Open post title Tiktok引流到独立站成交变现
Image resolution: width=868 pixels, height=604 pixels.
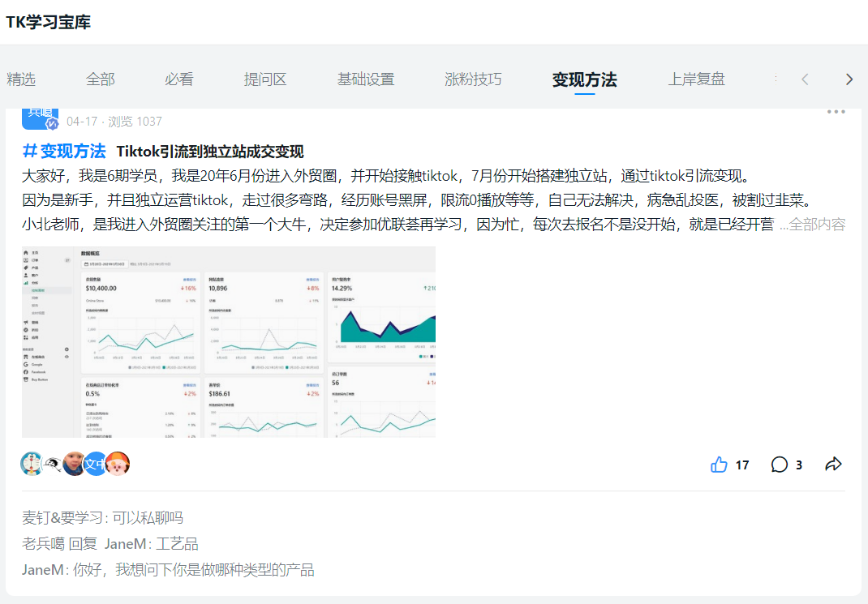[210, 152]
